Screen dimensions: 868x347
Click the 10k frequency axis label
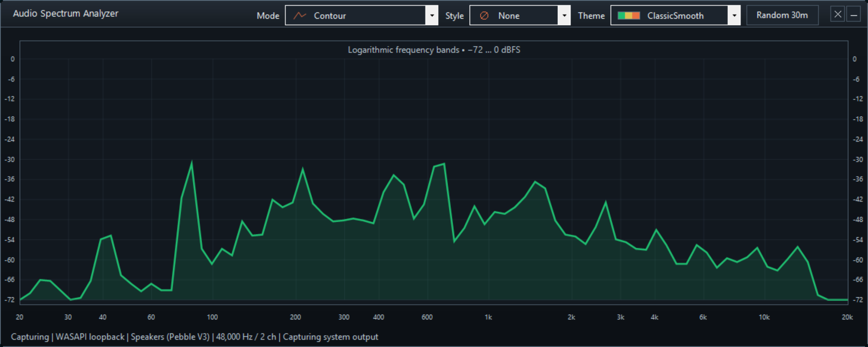tap(764, 317)
